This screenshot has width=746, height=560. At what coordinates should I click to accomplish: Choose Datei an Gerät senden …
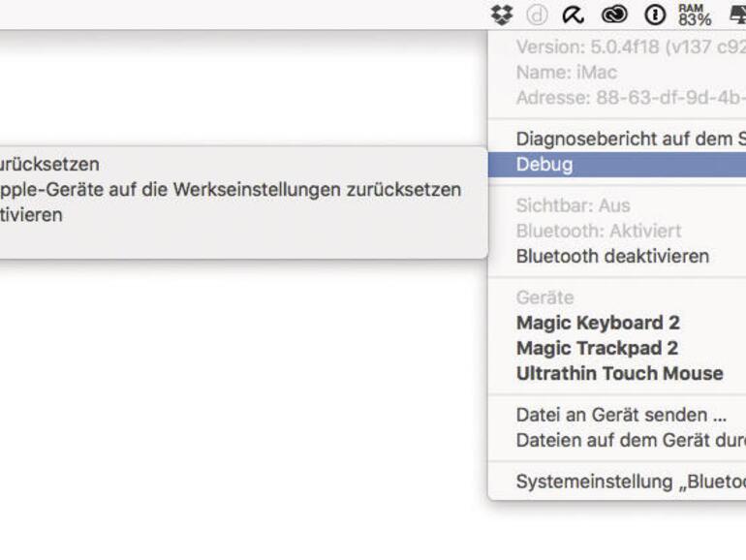pyautogui.click(x=617, y=415)
